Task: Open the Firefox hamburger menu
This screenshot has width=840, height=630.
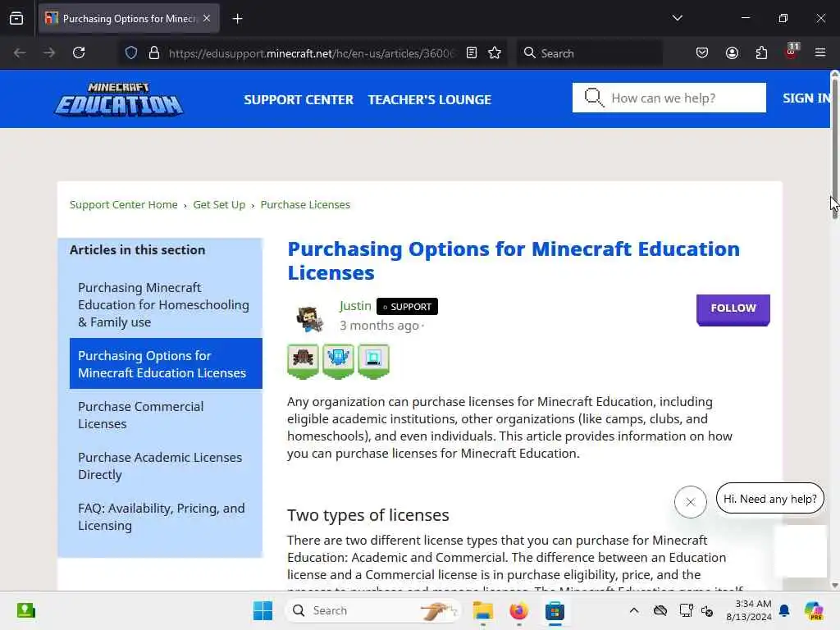Action: point(820,52)
